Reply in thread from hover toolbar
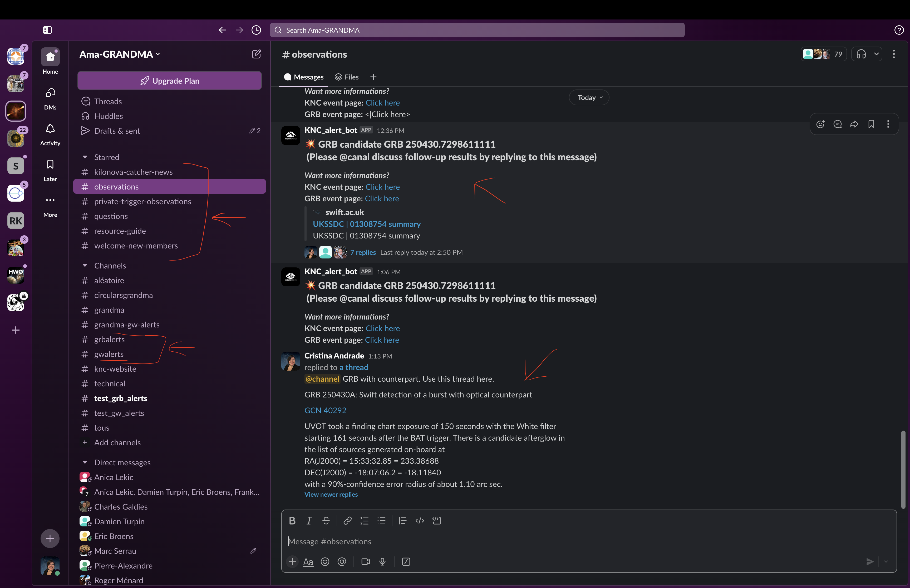 pos(837,124)
